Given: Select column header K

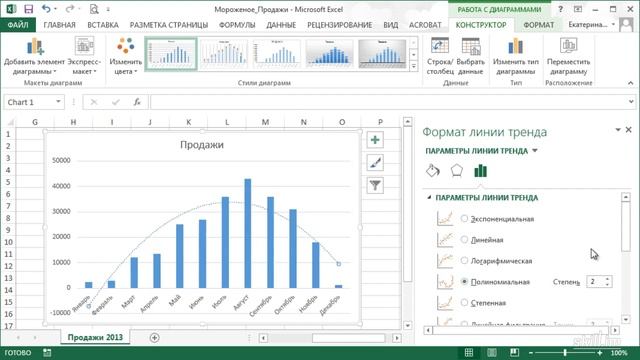Looking at the screenshot, I should (189, 122).
